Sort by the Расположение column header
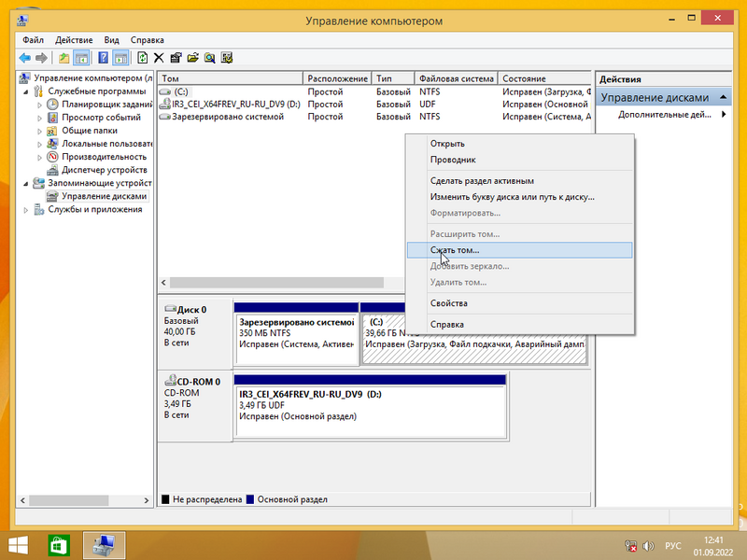 (337, 78)
